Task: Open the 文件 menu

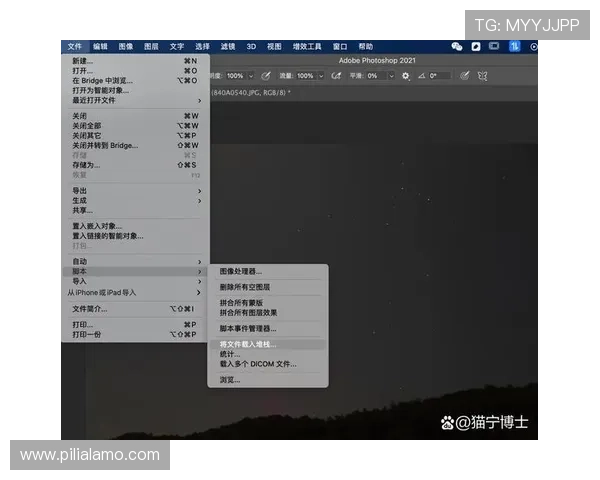Action: point(75,47)
